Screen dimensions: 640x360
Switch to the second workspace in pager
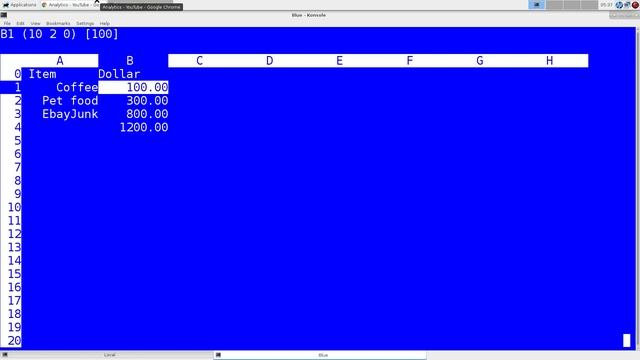point(554,5)
